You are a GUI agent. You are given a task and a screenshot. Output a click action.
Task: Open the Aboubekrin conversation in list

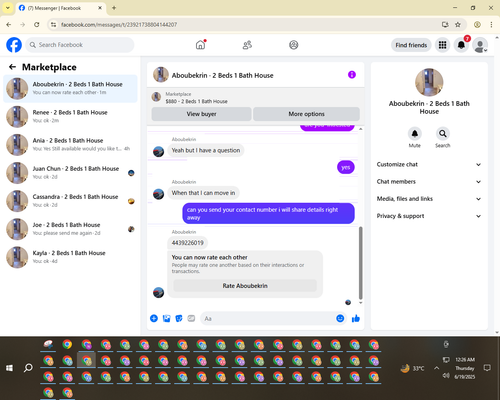pos(70,88)
